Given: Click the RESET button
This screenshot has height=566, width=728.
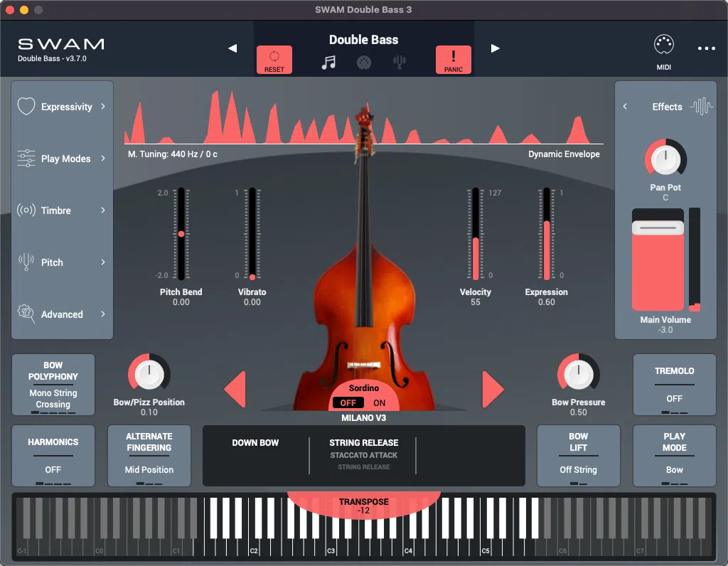Looking at the screenshot, I should pyautogui.click(x=274, y=60).
